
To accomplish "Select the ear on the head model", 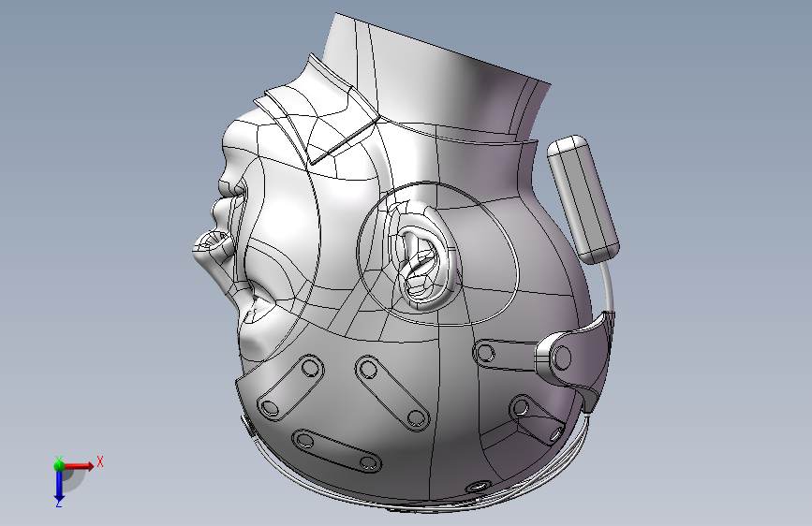I will pos(428,255).
